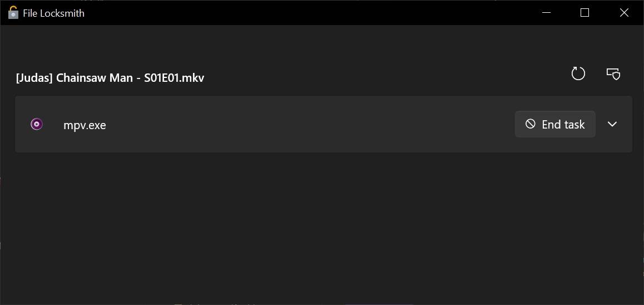This screenshot has width=644, height=305.
Task: Click the reload circular arrow icon
Action: (x=578, y=73)
